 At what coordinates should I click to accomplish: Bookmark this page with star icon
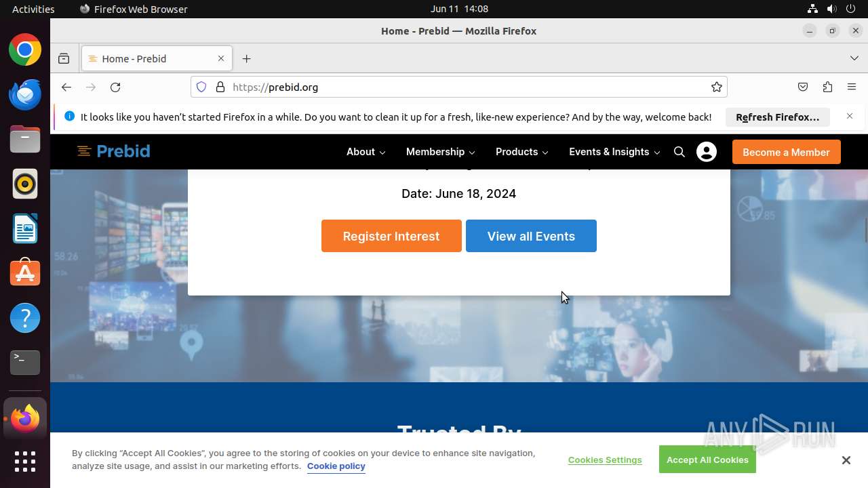point(717,87)
